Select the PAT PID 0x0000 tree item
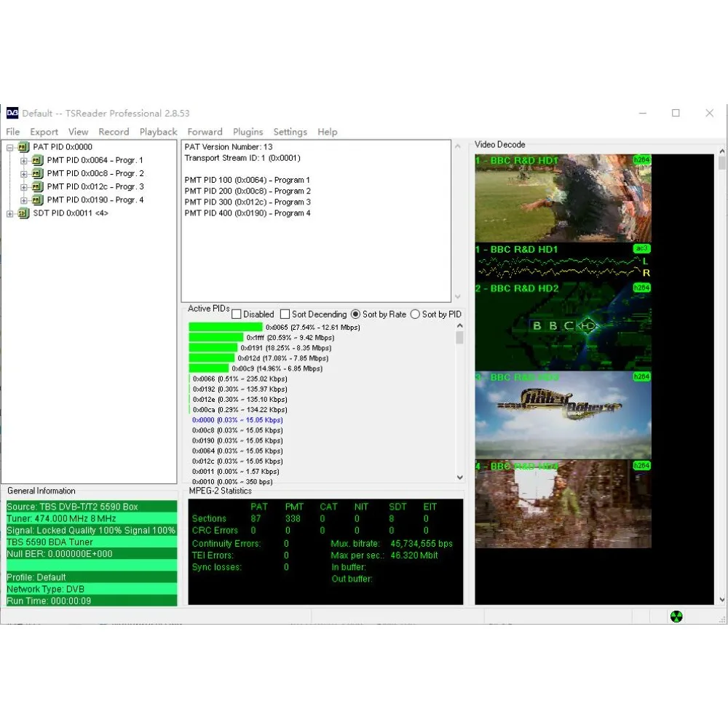728x728 pixels. 63,147
